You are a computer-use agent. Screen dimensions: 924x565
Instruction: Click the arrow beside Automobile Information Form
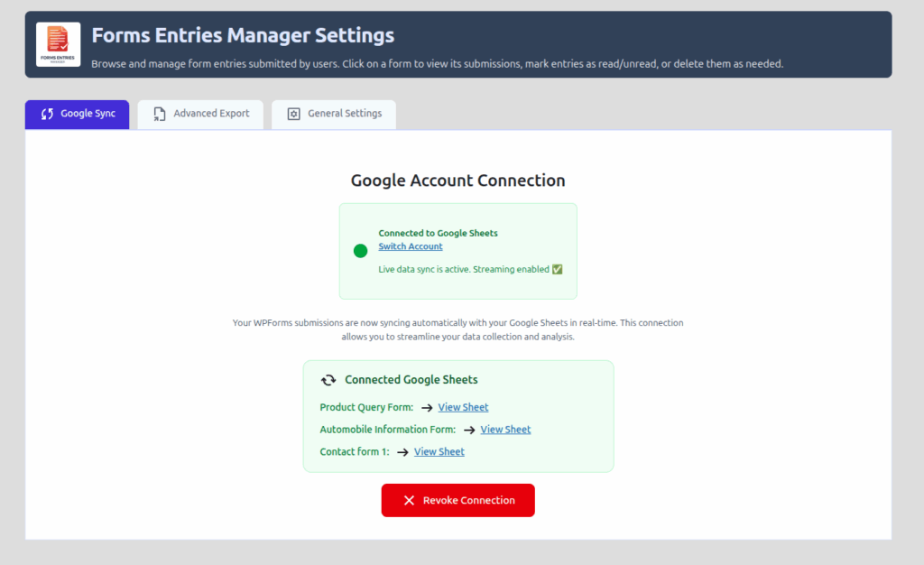point(468,430)
